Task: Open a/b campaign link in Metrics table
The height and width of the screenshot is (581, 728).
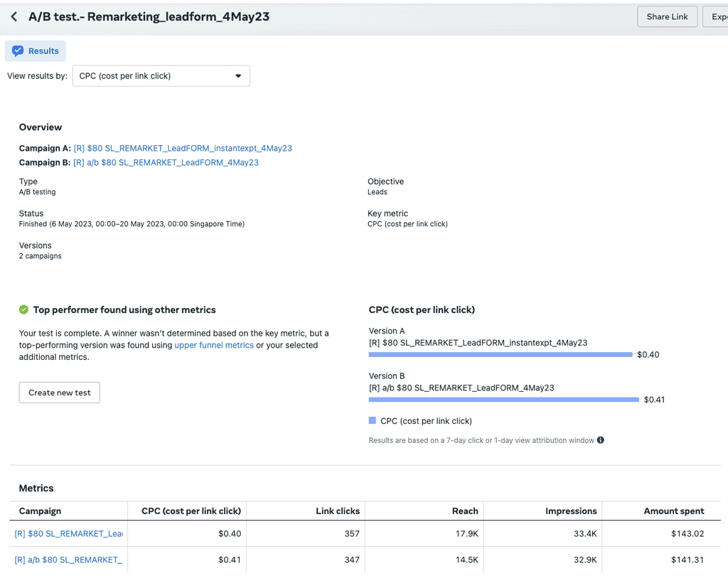Action: (68, 560)
